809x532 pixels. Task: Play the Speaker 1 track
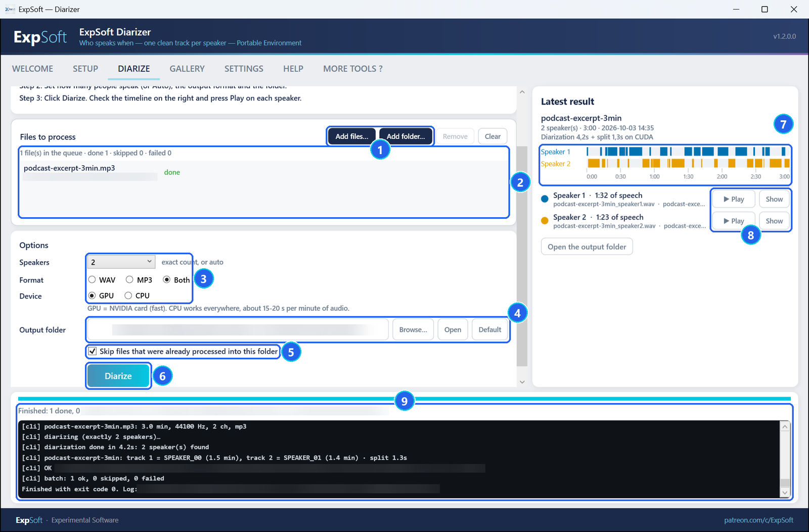(x=733, y=199)
